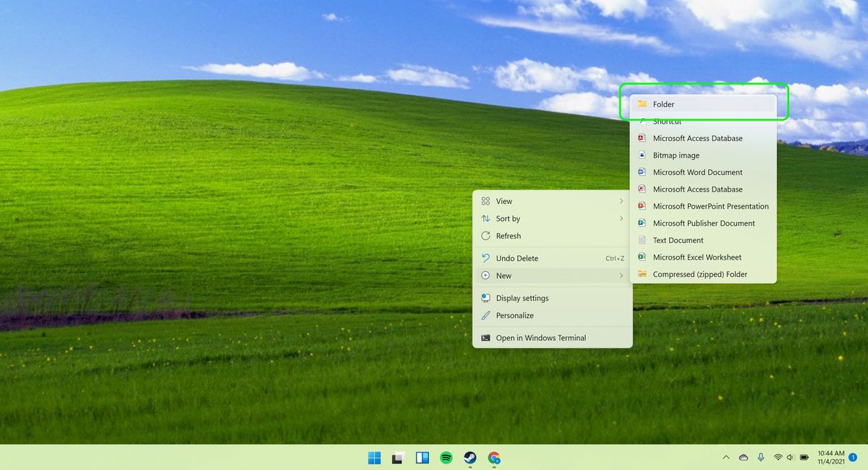Show hidden tray icons with the chevron
The width and height of the screenshot is (868, 470).
click(x=726, y=457)
